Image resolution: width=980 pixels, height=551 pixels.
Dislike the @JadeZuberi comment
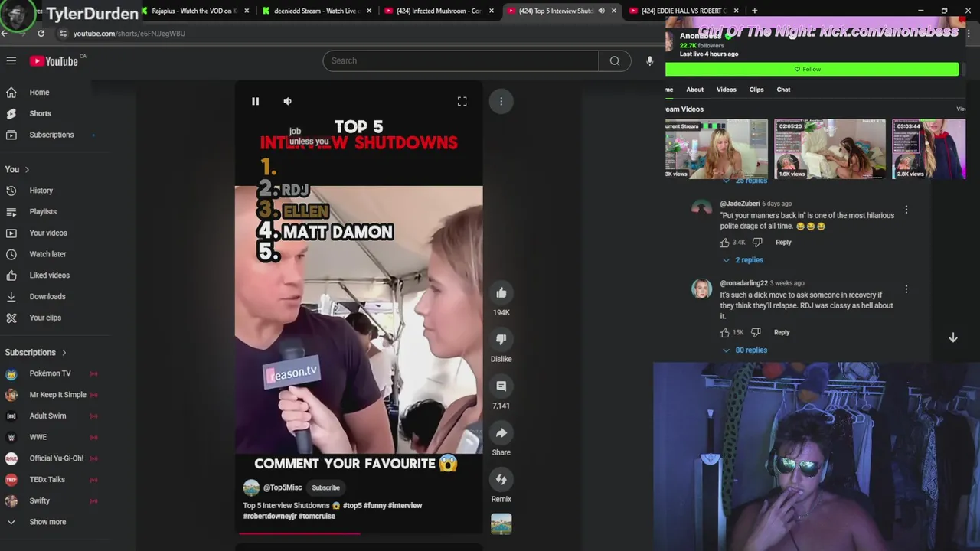point(757,243)
